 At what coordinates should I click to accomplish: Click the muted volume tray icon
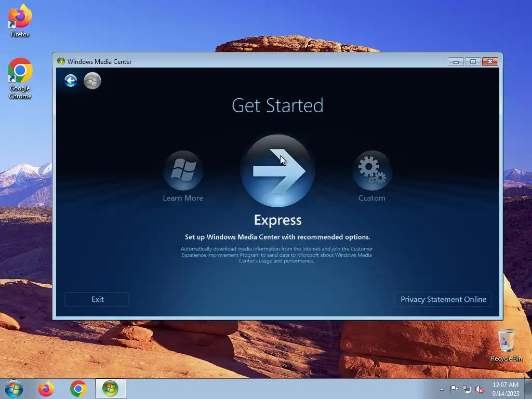(480, 389)
